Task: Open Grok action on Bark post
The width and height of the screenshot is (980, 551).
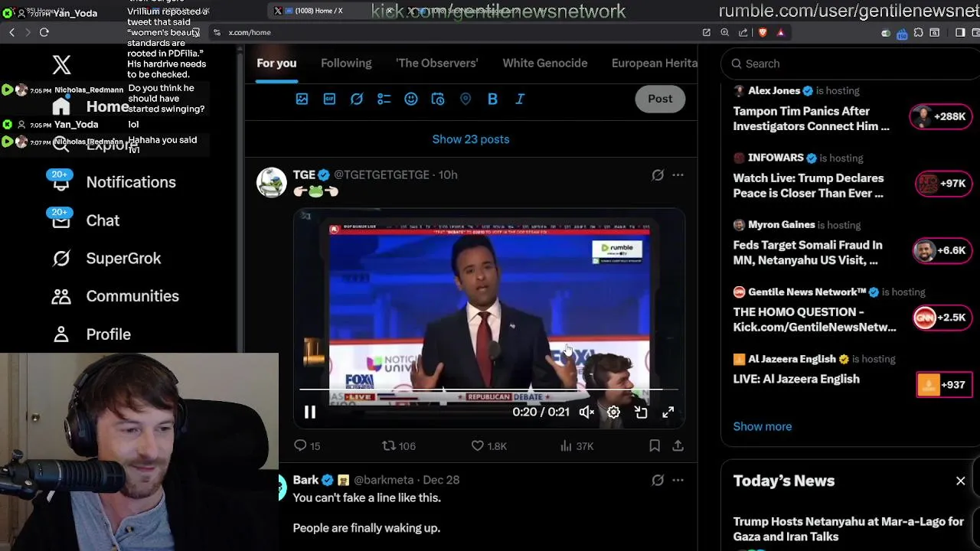Action: point(658,481)
